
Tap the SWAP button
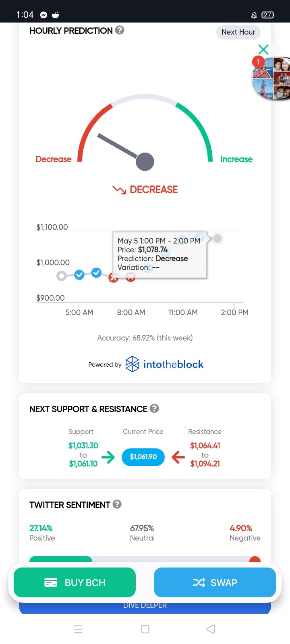[215, 582]
